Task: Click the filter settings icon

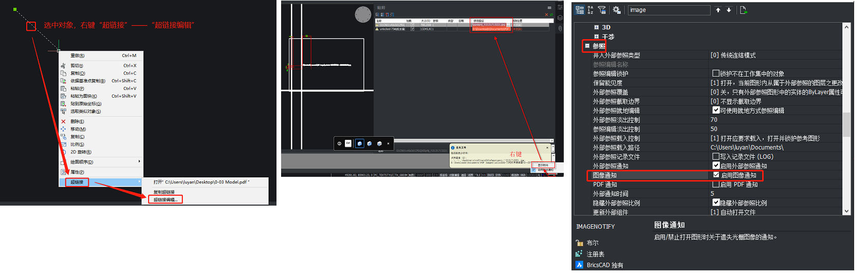Action: tap(602, 10)
